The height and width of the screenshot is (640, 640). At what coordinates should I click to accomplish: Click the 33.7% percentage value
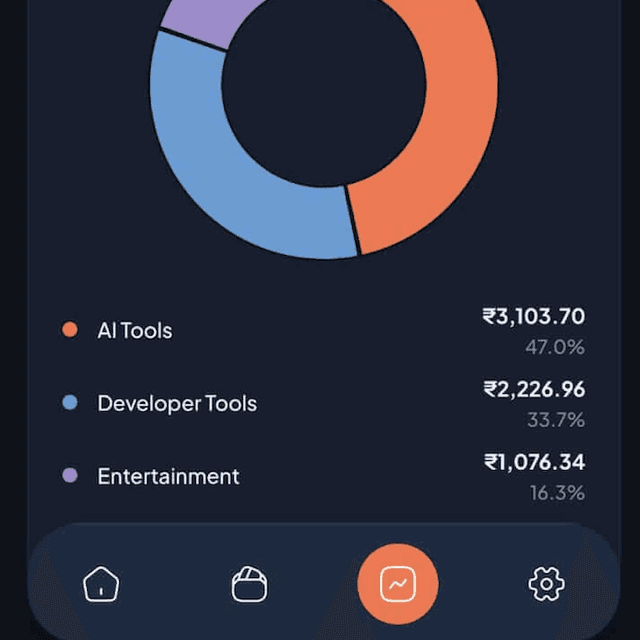pos(555,420)
